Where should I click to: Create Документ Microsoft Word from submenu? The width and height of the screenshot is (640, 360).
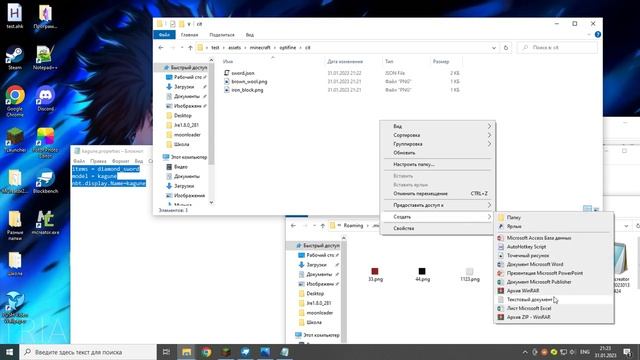[554, 264]
